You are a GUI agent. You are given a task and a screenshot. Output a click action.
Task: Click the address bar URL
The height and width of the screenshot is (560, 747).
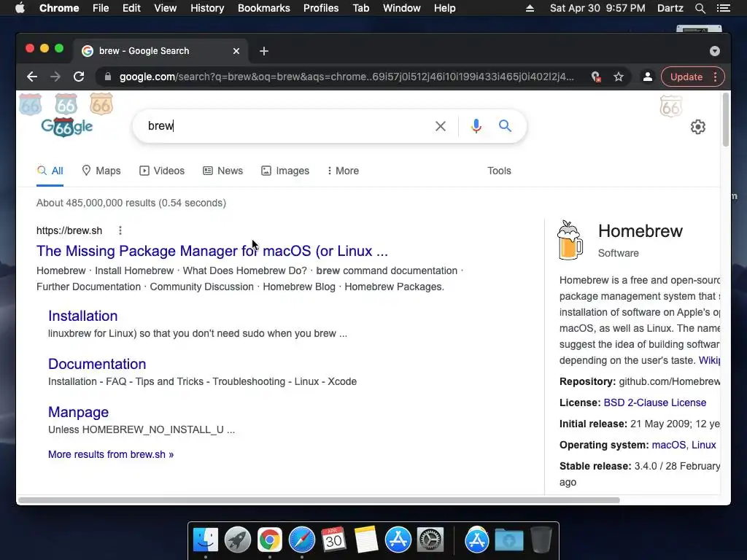(347, 77)
